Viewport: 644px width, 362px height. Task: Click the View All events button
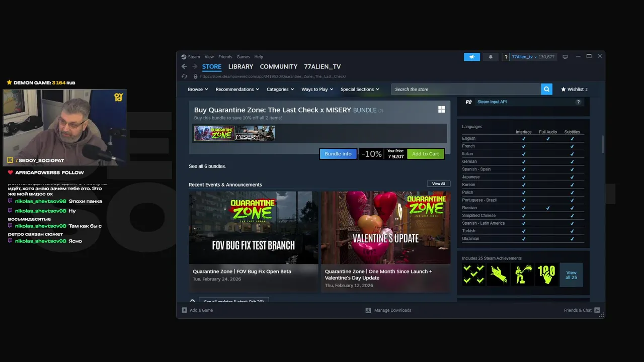439,184
